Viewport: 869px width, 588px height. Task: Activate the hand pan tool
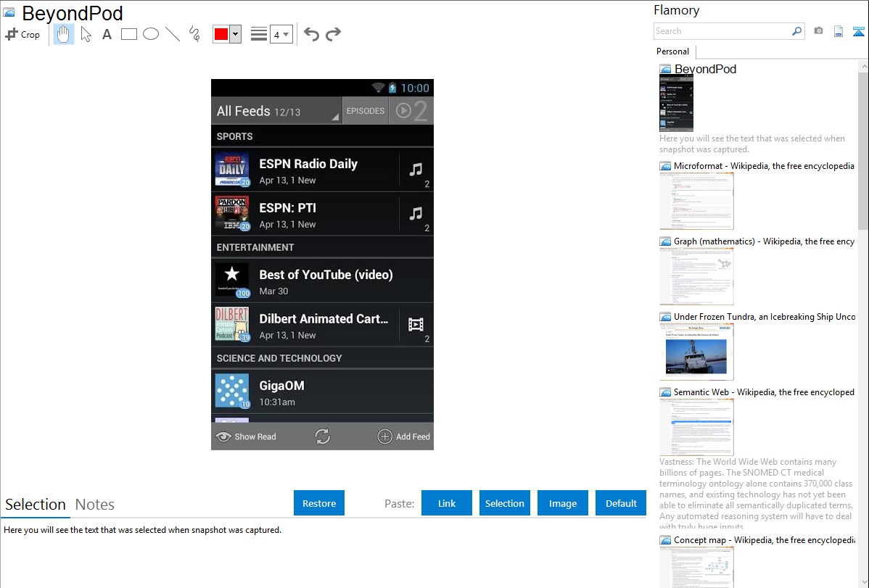(63, 34)
